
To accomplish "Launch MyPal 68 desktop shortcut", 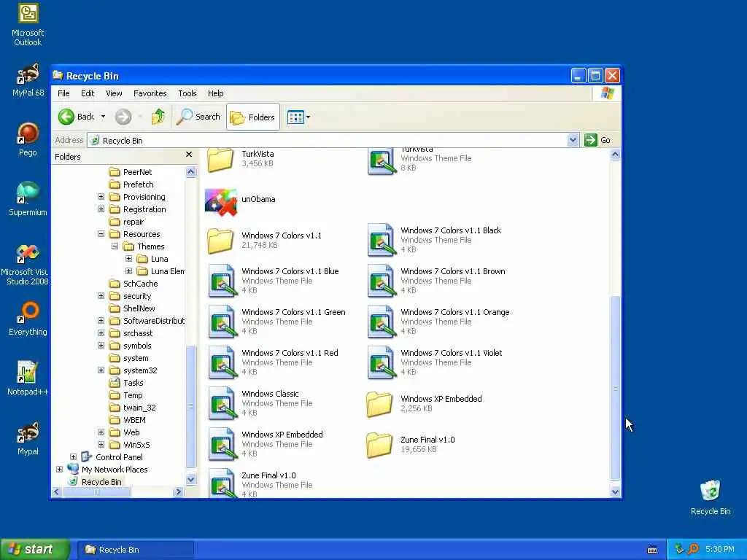I will [28, 80].
